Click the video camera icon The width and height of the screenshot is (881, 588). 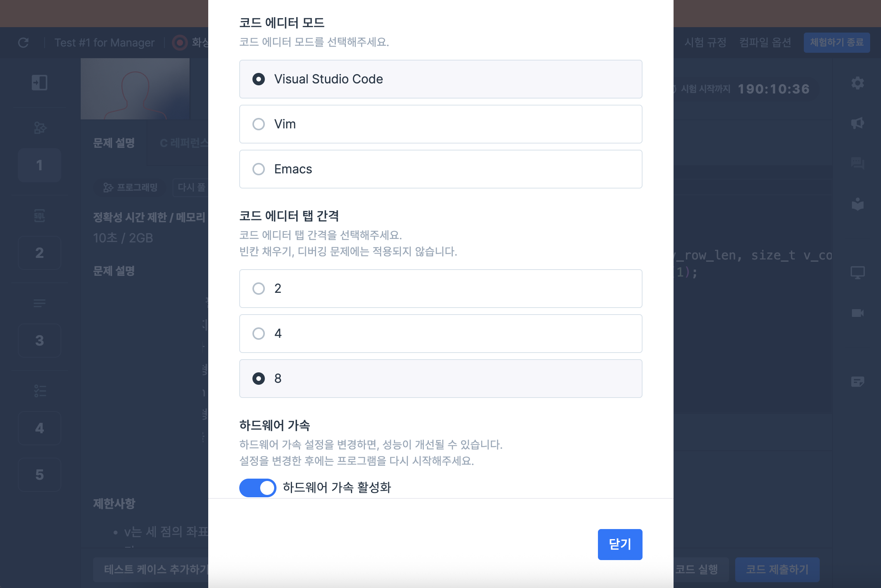857,313
